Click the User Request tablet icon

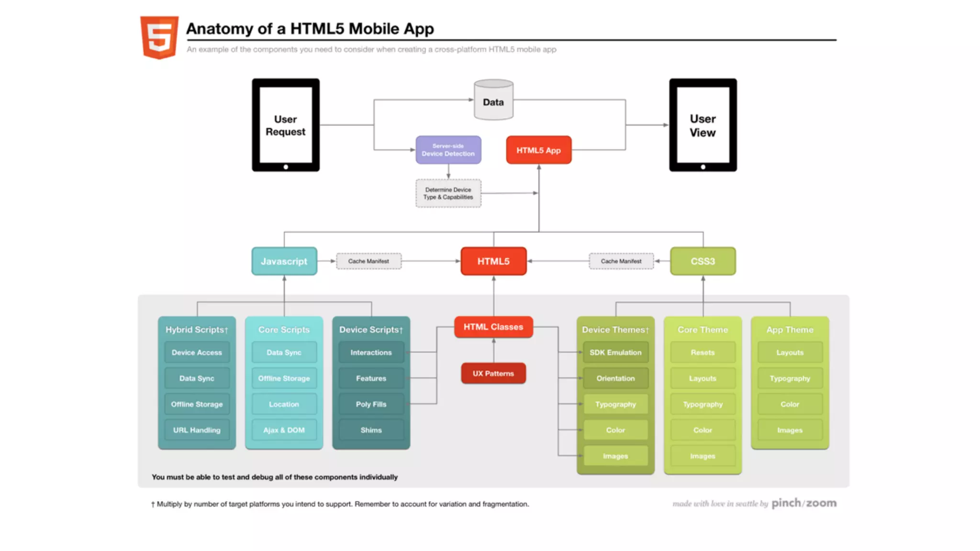(x=286, y=125)
